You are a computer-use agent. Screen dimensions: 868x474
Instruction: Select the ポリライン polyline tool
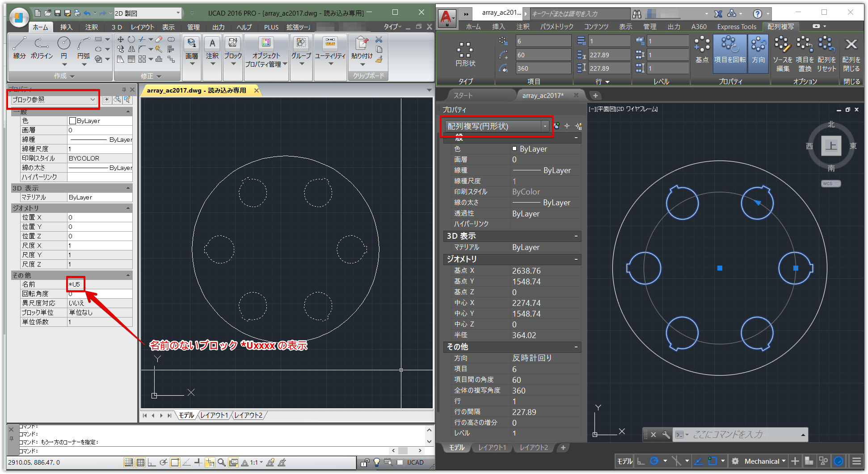coord(42,48)
